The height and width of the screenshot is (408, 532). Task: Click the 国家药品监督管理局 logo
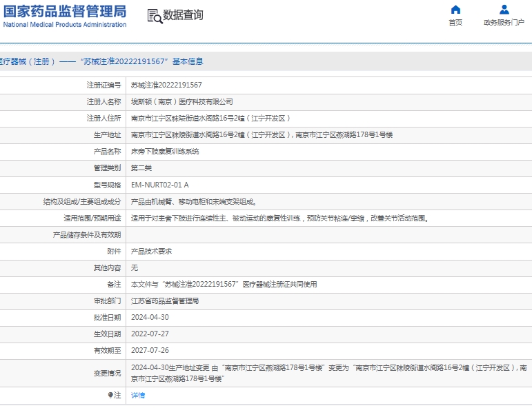(65, 12)
